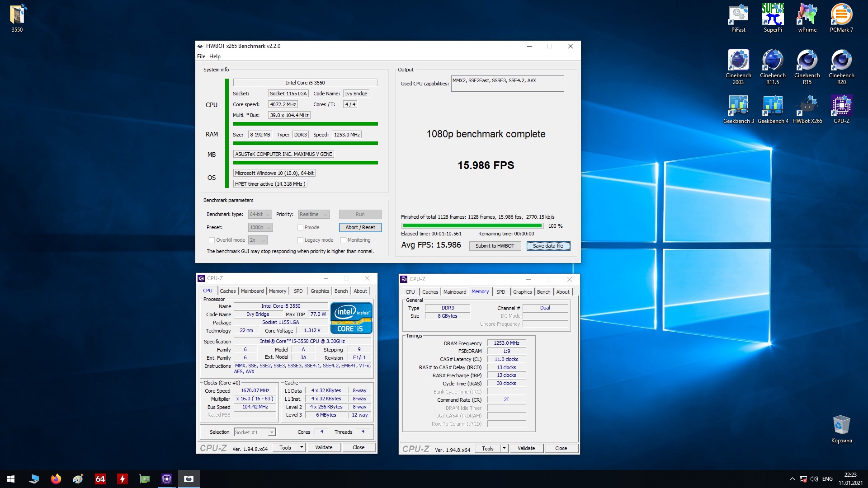Launch PiFast desktop shortcut
The height and width of the screenshot is (488, 868).
[x=738, y=18]
